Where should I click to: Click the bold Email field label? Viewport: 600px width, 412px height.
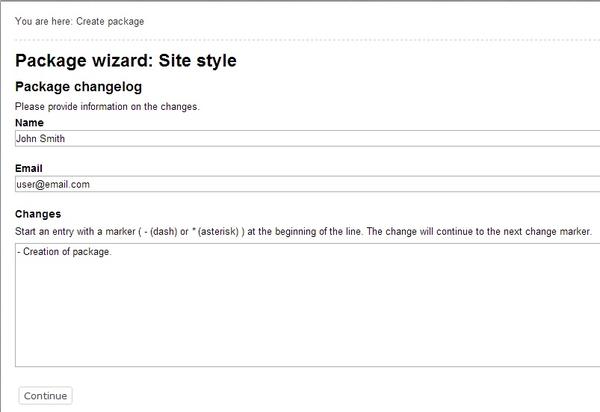(29, 168)
